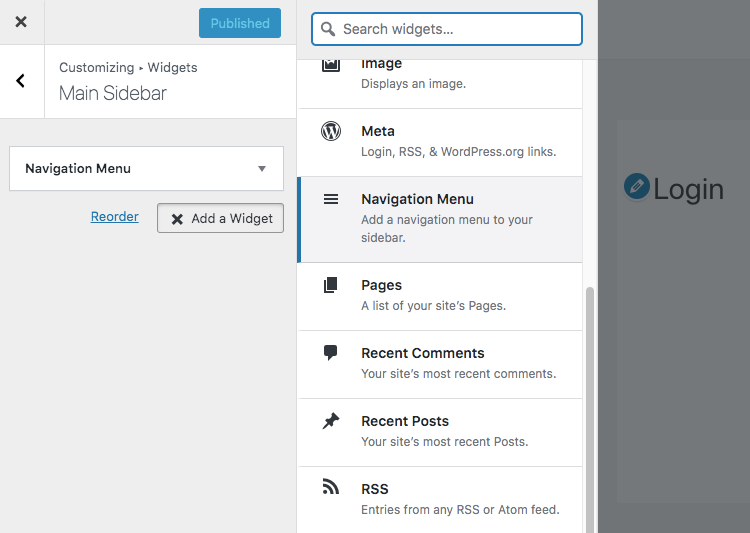The image size is (750, 533).
Task: Click the RSS feed icon
Action: click(331, 486)
